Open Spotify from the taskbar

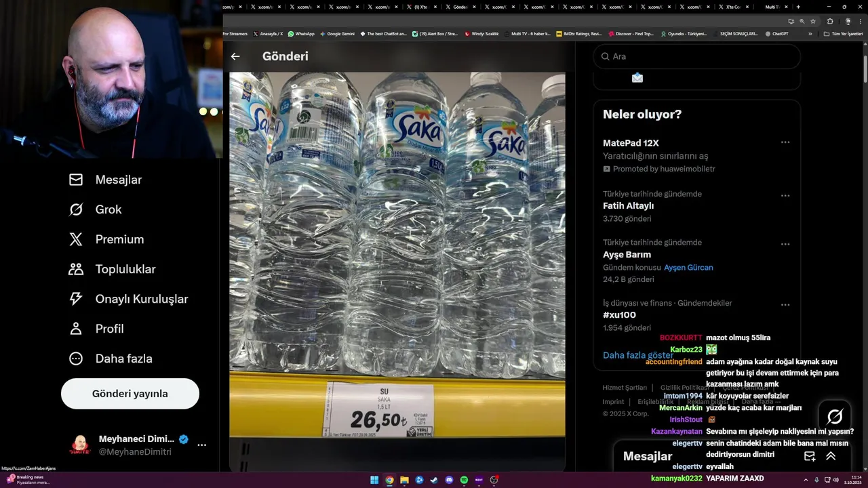[464, 480]
